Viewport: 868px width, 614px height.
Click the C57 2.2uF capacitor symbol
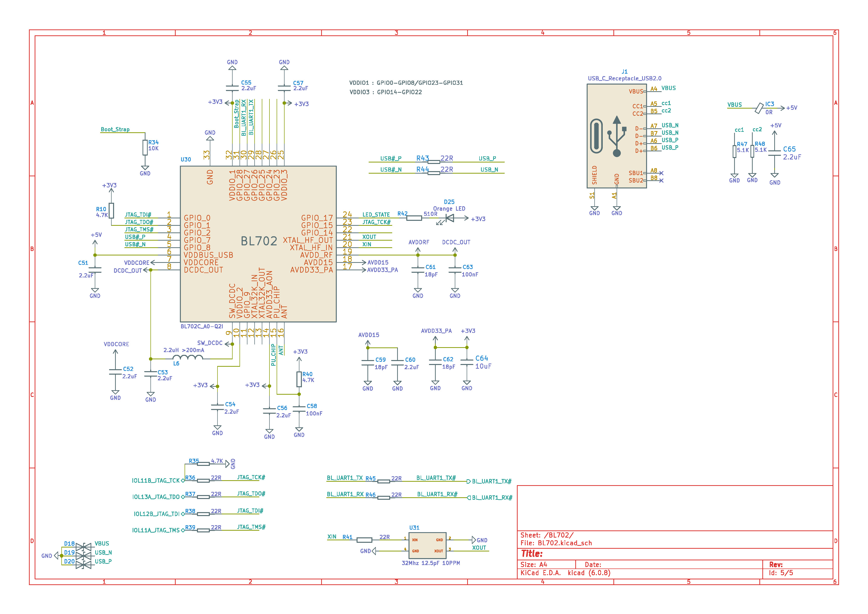[x=284, y=88]
